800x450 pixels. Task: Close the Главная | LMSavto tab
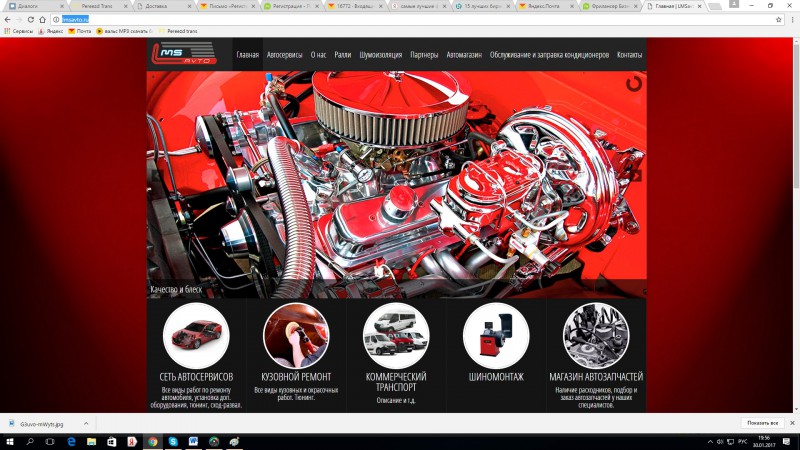pyautogui.click(x=699, y=6)
